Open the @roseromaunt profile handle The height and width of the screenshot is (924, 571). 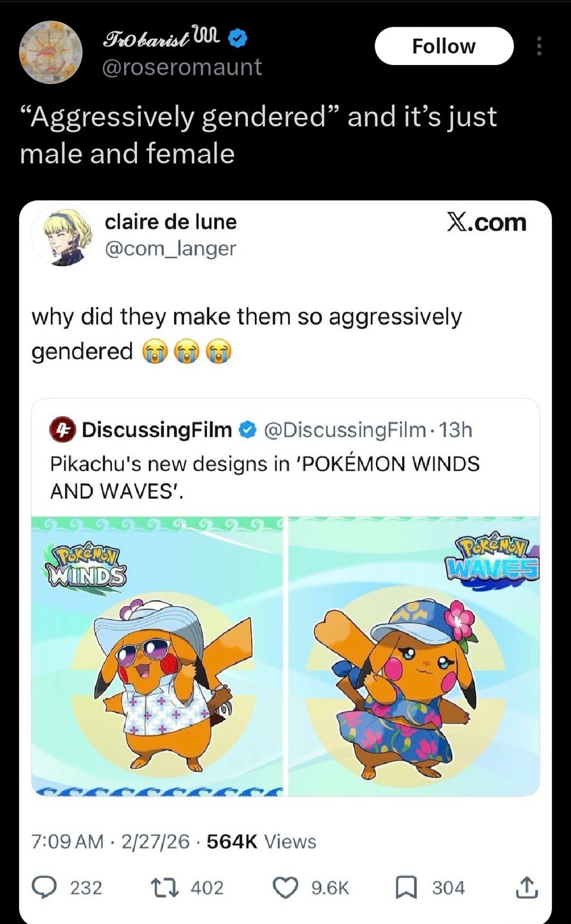182,66
